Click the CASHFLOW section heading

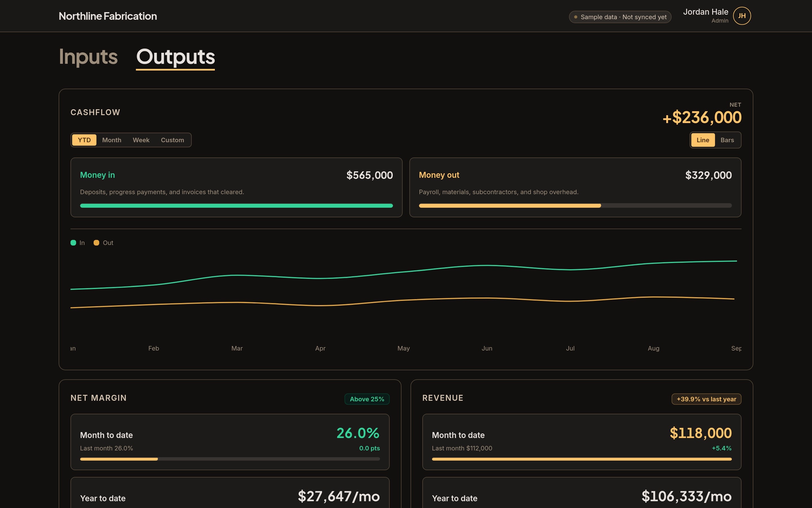95,112
